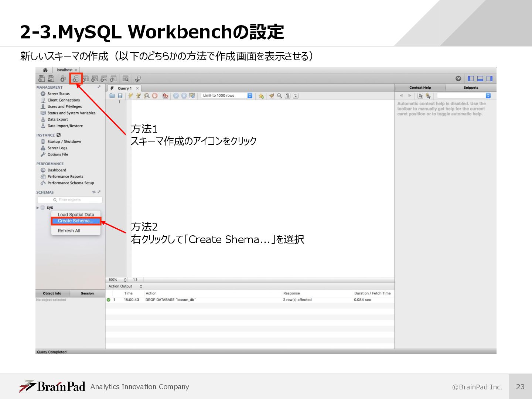Open a script file in query editor

tap(112, 96)
